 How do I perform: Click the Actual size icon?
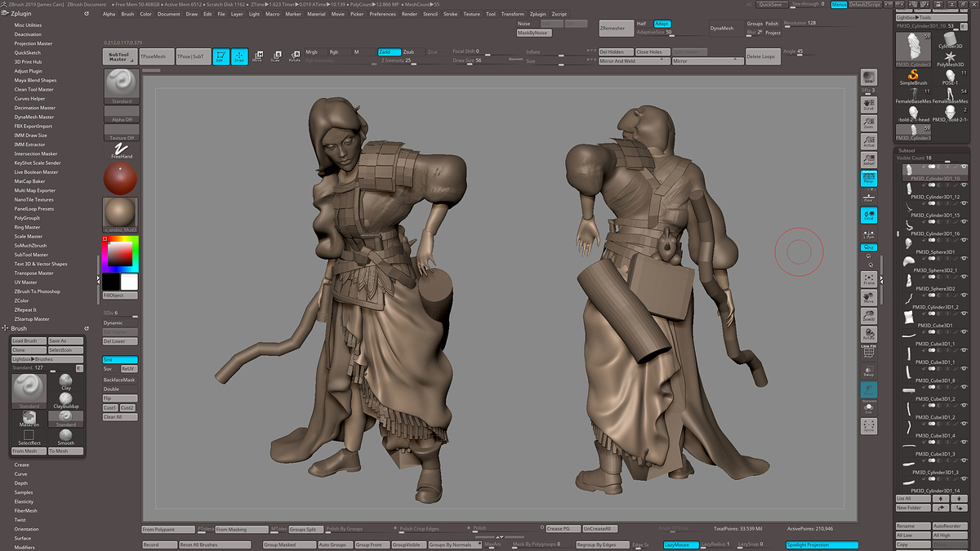click(868, 140)
